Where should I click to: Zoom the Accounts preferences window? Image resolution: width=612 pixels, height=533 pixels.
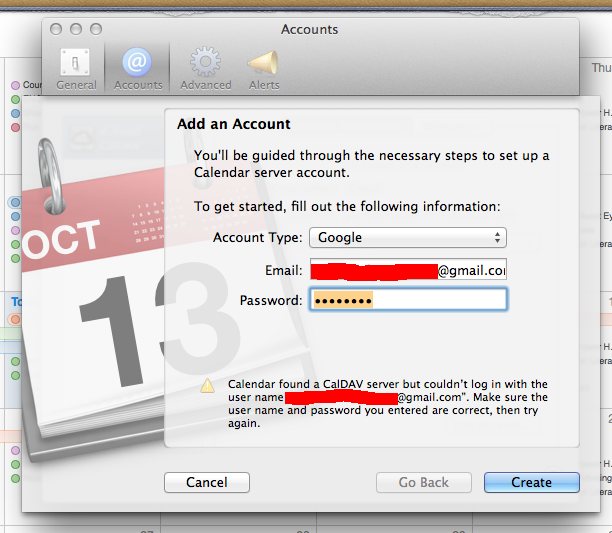[x=96, y=29]
